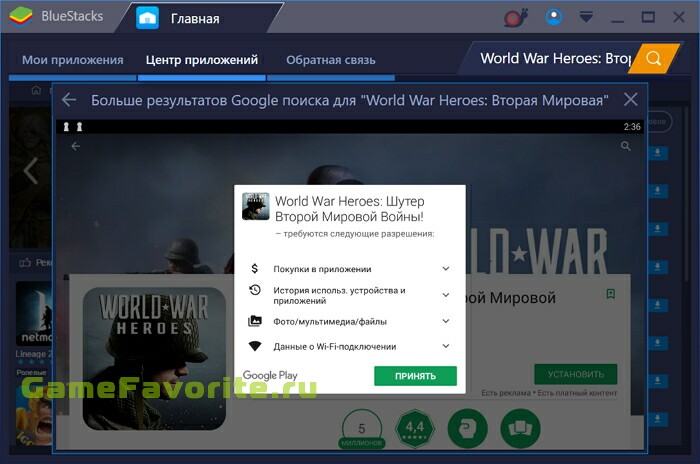Viewport: 700px width, 464px height.
Task: Click the Есть реклама notice text
Action: point(506,393)
